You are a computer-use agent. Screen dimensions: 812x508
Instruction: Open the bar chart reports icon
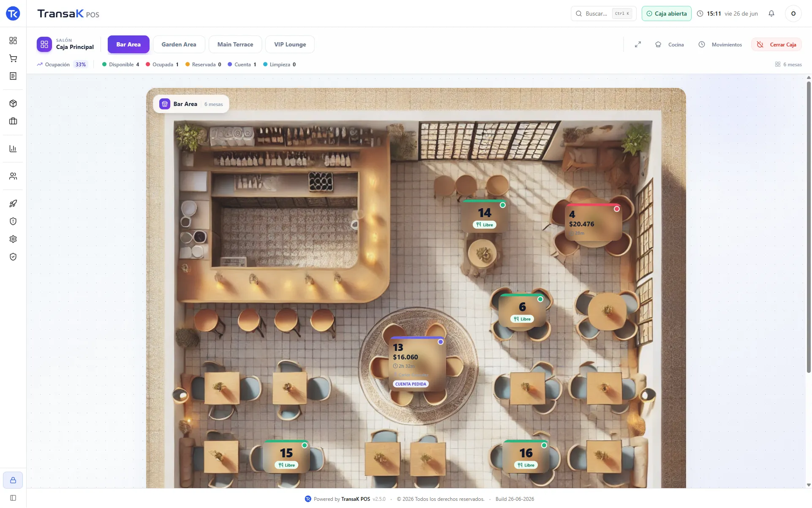point(13,149)
